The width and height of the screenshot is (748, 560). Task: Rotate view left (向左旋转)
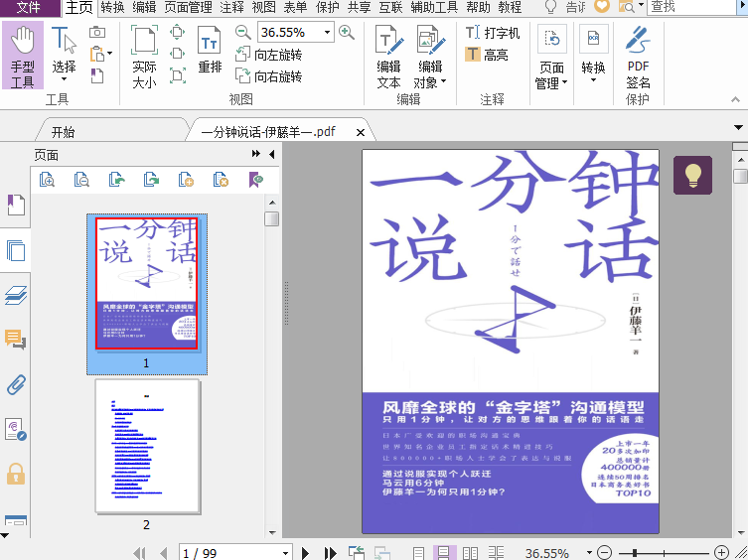pyautogui.click(x=269, y=55)
